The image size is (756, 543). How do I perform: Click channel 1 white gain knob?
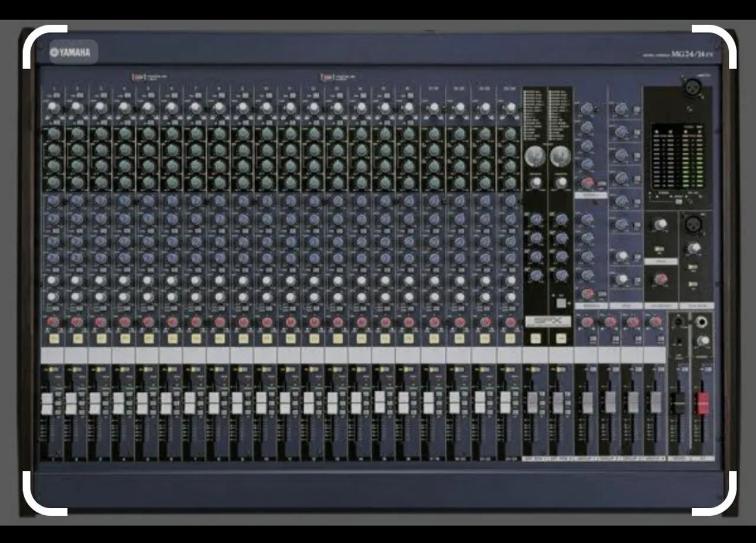click(53, 107)
